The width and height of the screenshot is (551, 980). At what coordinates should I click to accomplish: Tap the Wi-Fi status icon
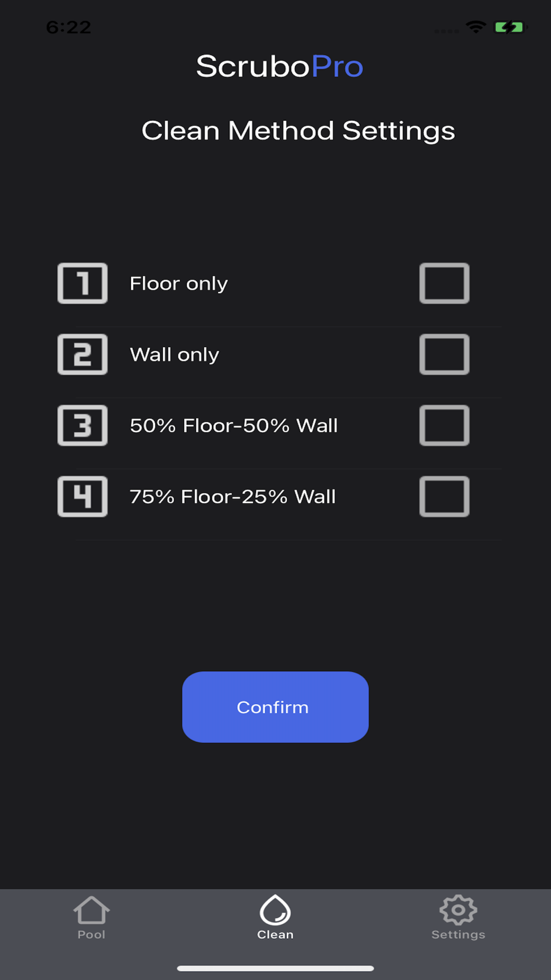pyautogui.click(x=476, y=27)
